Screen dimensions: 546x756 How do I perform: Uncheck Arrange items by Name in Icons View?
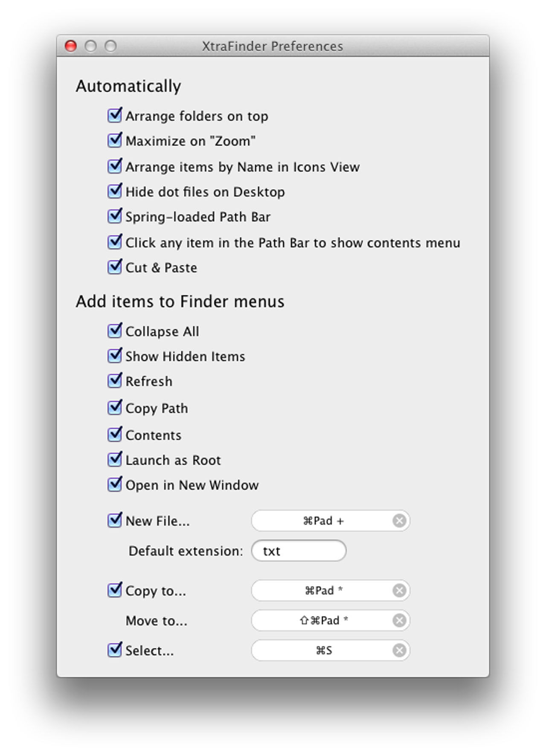coord(113,166)
